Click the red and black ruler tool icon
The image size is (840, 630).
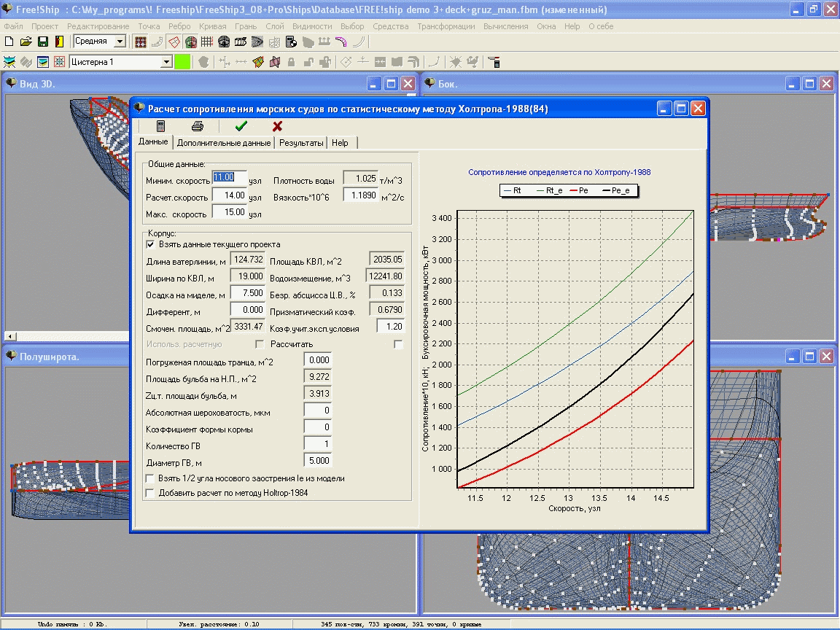[x=494, y=62]
